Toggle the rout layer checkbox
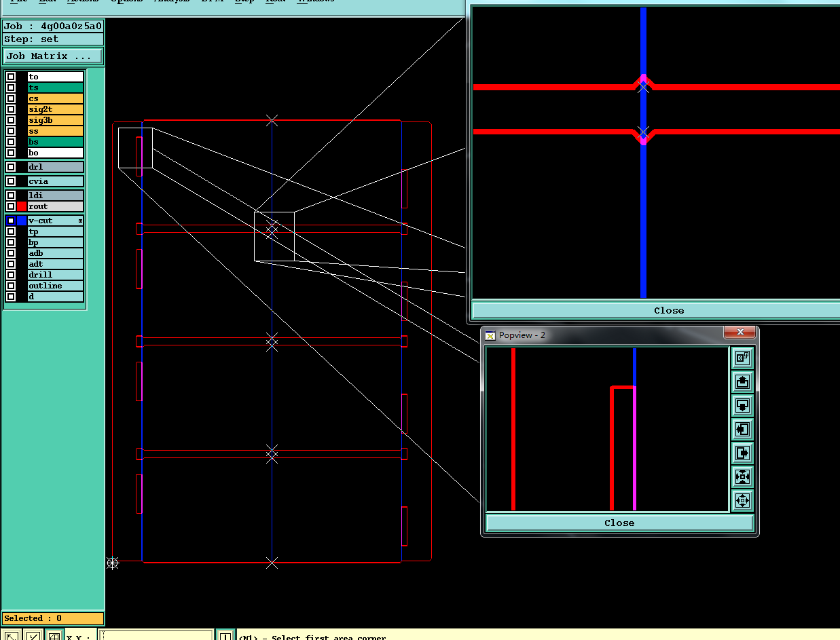840x640 pixels. 11,206
